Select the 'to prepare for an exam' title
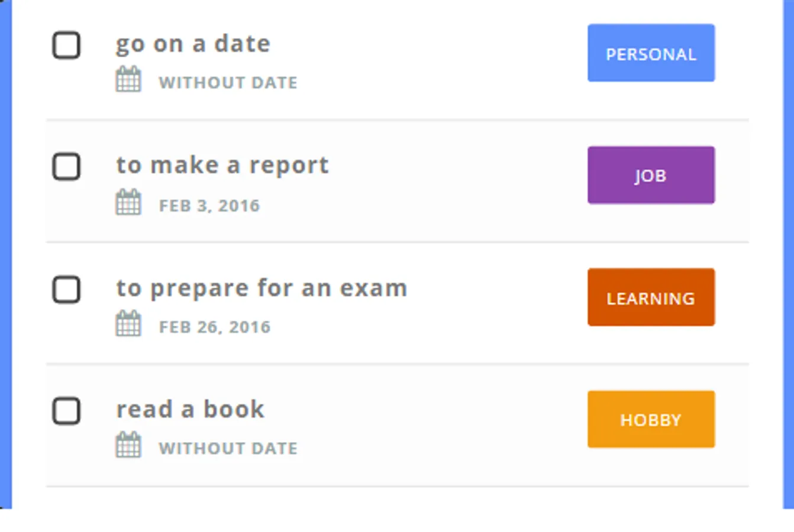 [262, 288]
